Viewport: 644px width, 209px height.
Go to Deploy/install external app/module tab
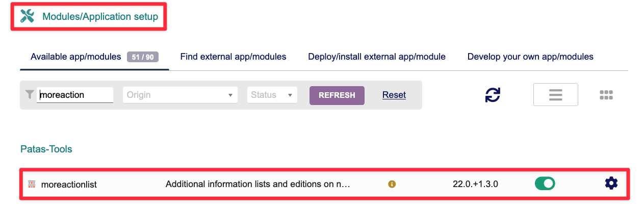377,57
